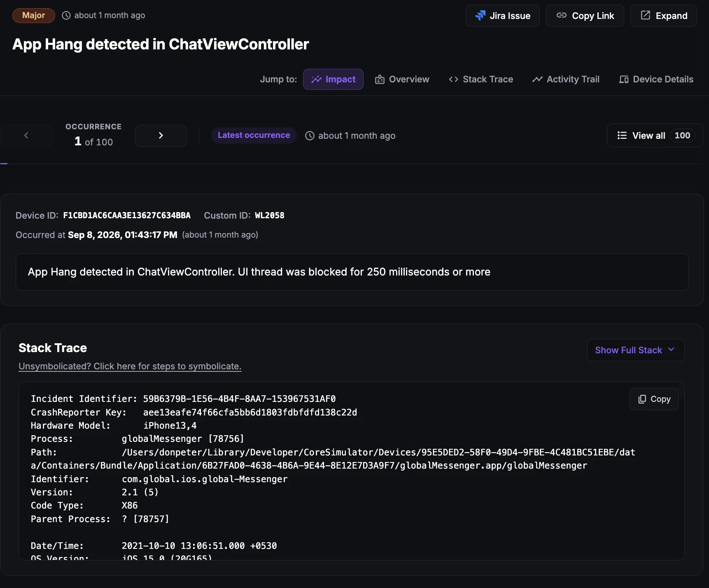This screenshot has width=709, height=588.
Task: Click the chain link icon in Copy Link
Action: (562, 15)
